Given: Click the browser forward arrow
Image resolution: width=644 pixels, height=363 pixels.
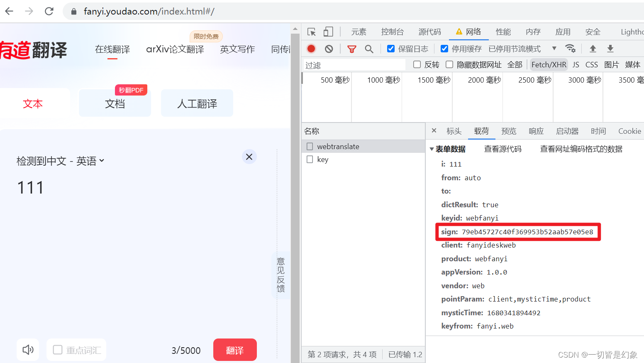Looking at the screenshot, I should click(x=29, y=11).
